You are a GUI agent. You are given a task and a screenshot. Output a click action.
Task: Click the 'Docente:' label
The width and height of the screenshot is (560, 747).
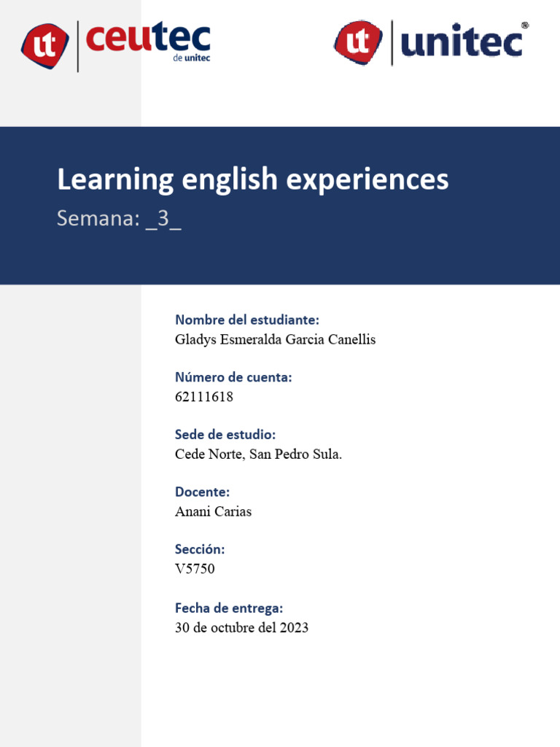click(202, 492)
